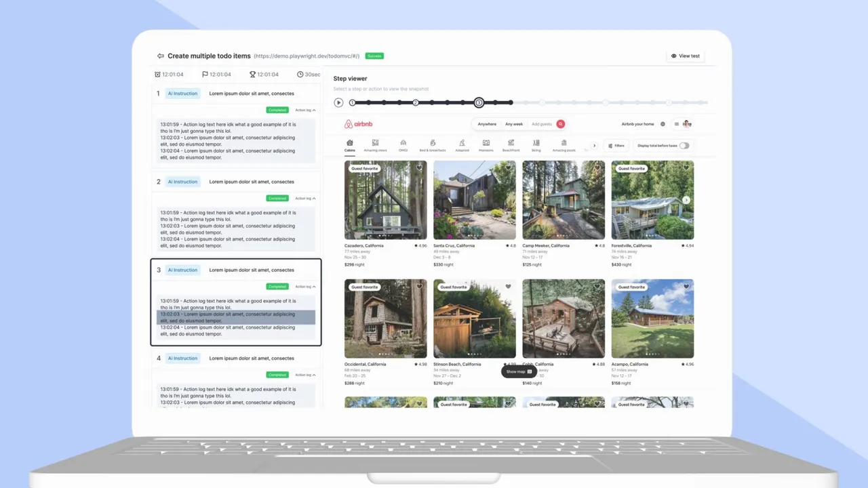Image resolution: width=868 pixels, height=488 pixels.
Task: Click Any week in the Airbnb search bar
Action: pos(514,124)
